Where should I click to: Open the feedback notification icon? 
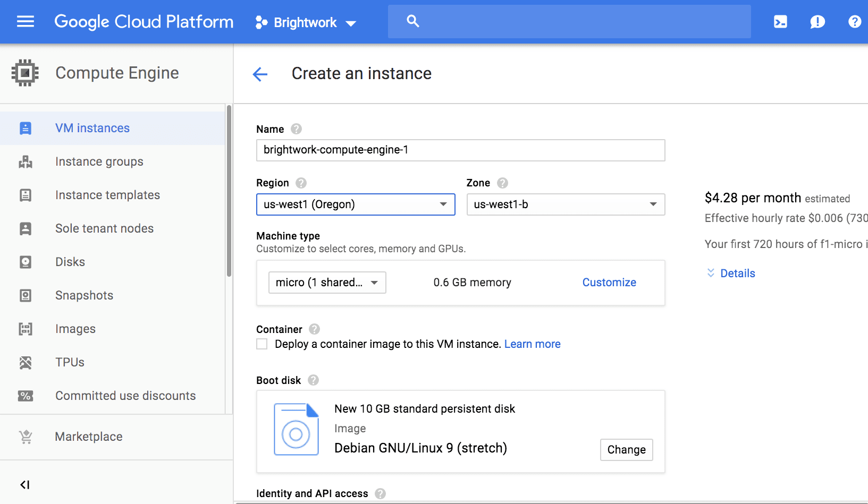click(x=818, y=22)
